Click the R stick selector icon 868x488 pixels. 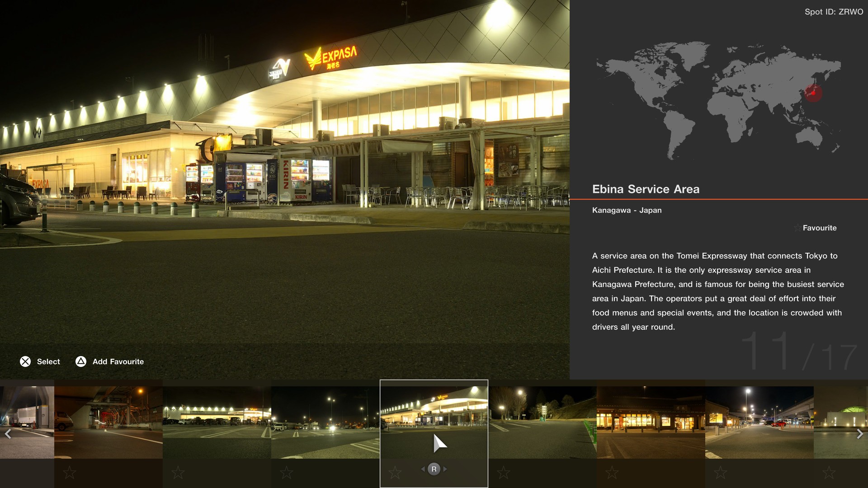pos(434,469)
